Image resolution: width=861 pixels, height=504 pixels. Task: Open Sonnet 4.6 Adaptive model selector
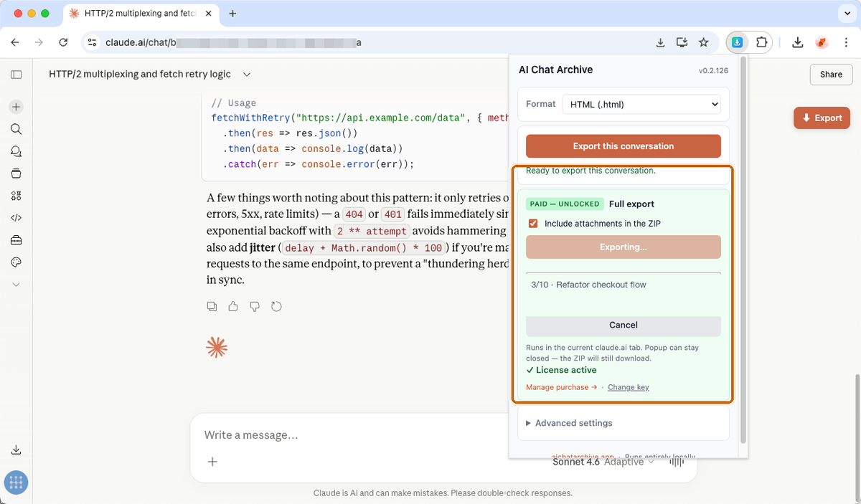point(603,462)
